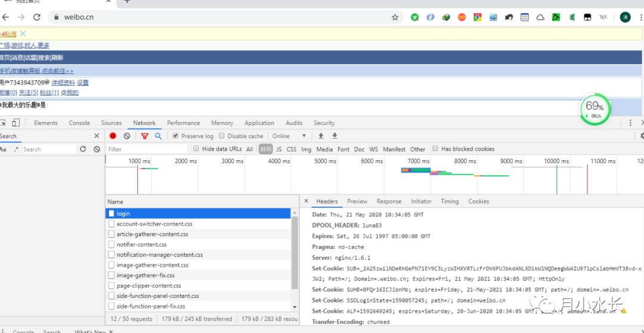Open the orange infinity extension icon
The height and width of the screenshot is (333, 644).
coord(462,17)
